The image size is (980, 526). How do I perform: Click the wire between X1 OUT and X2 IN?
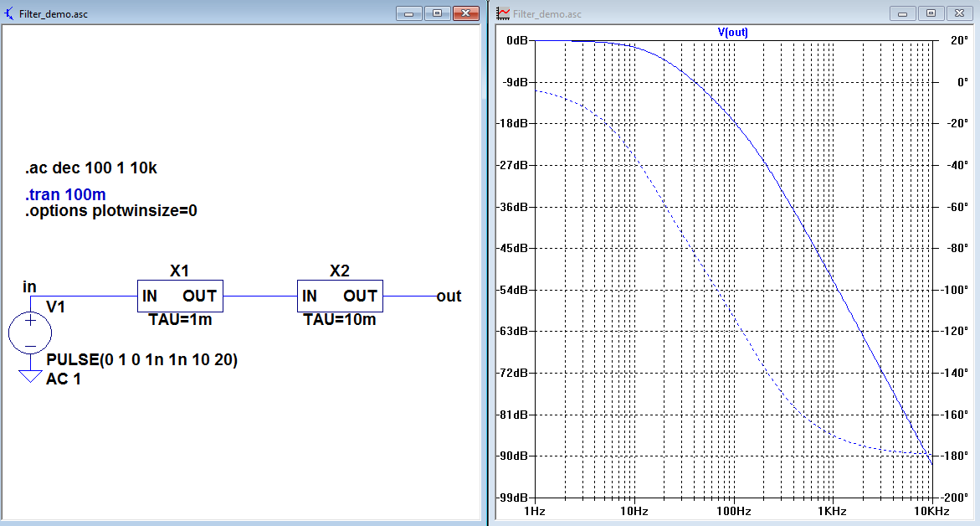[260, 296]
